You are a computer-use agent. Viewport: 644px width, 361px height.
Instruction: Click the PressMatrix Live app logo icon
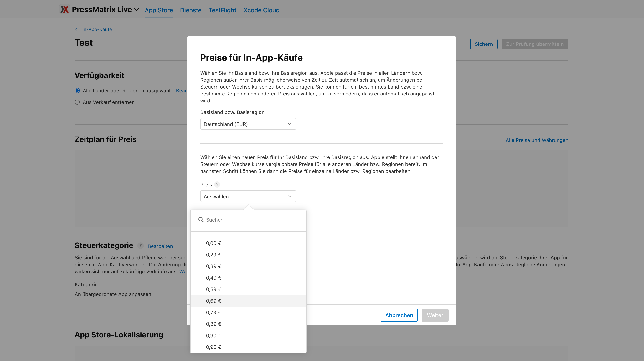[x=64, y=9]
